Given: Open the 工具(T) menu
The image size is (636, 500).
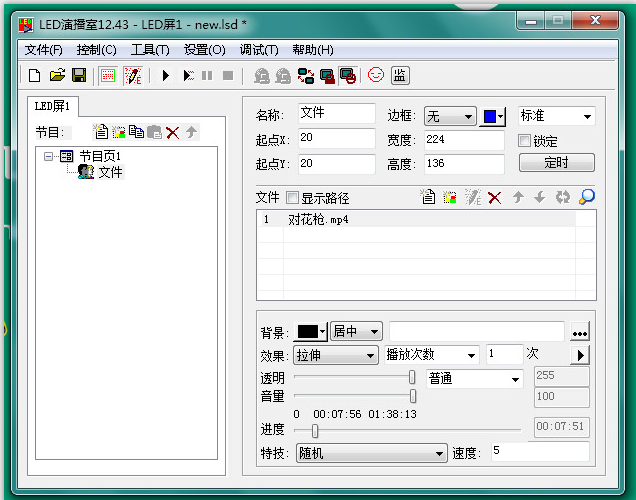Looking at the screenshot, I should pyautogui.click(x=150, y=50).
